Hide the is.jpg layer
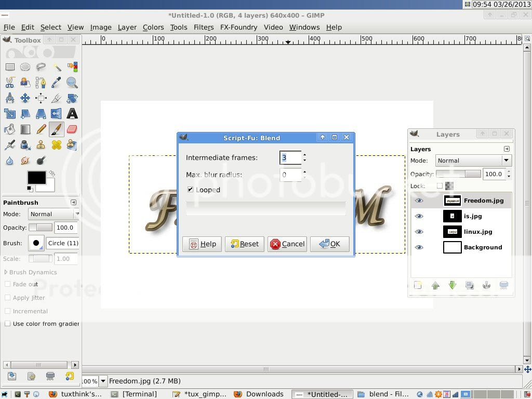Viewport: 532px width, 399px height. (419, 216)
